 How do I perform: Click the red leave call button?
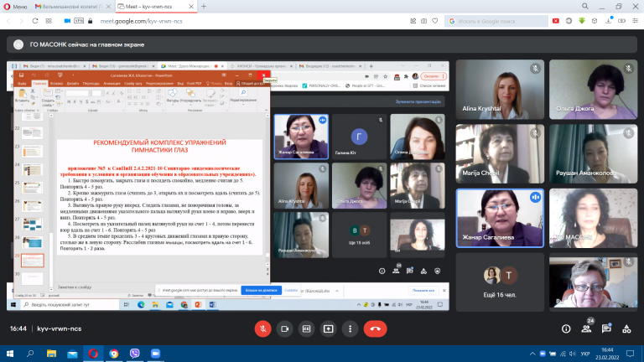[375, 328]
